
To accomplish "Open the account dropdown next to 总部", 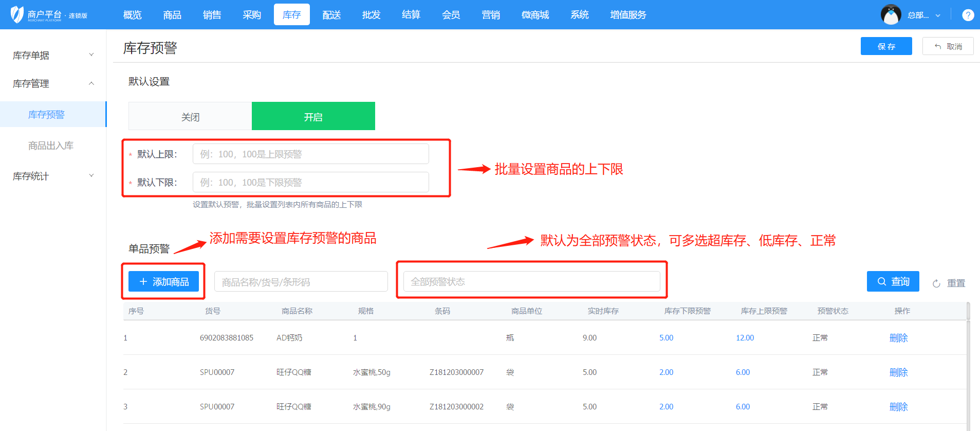I will [937, 15].
